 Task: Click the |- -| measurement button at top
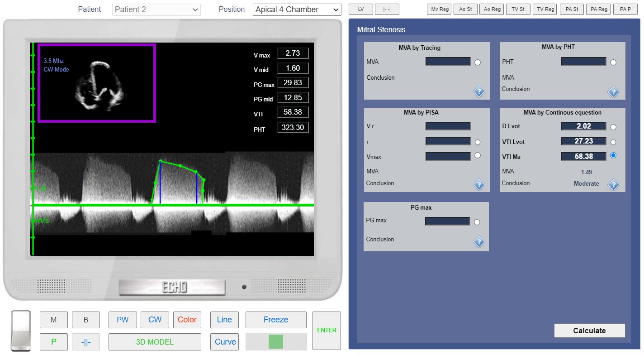click(387, 9)
